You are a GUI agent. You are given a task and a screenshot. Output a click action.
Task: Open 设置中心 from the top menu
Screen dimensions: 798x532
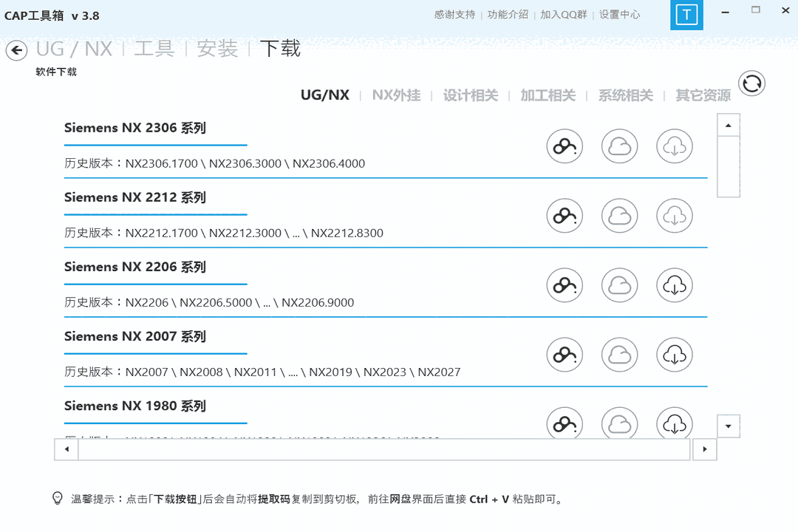pyautogui.click(x=620, y=13)
